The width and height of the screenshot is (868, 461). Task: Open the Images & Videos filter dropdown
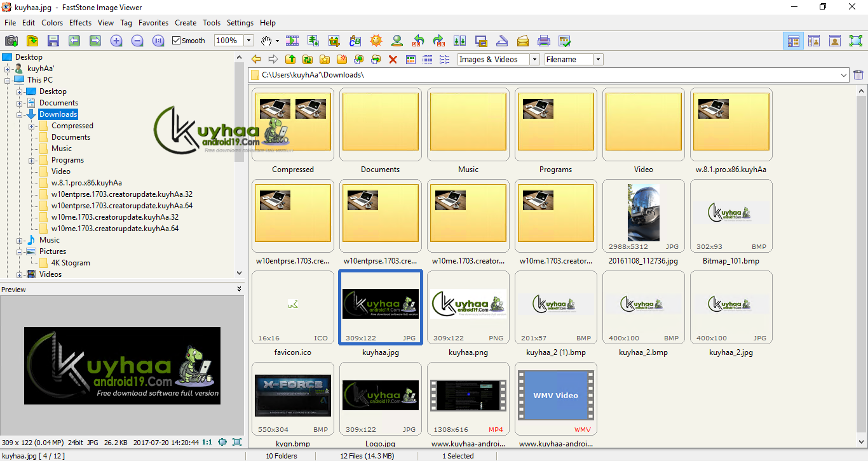click(534, 59)
